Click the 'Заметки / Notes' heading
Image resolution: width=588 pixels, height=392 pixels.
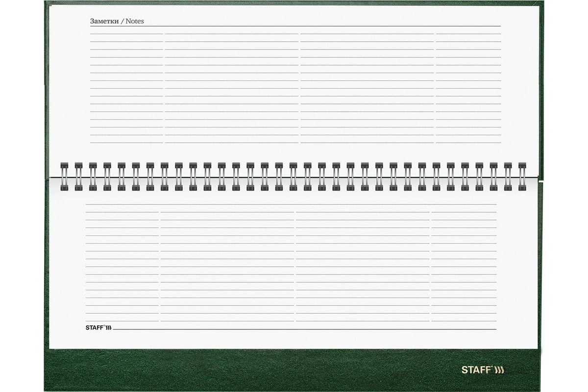117,21
